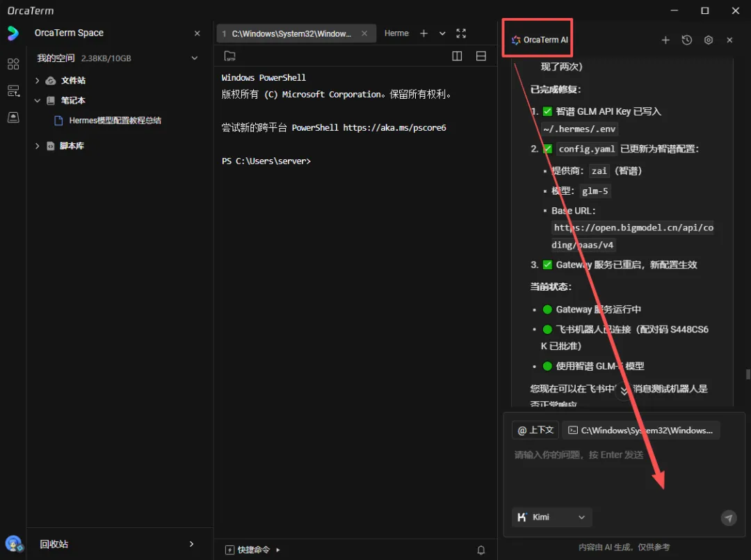
Task: Open the Hermes模型配置教程总结 note
Action: pos(115,120)
